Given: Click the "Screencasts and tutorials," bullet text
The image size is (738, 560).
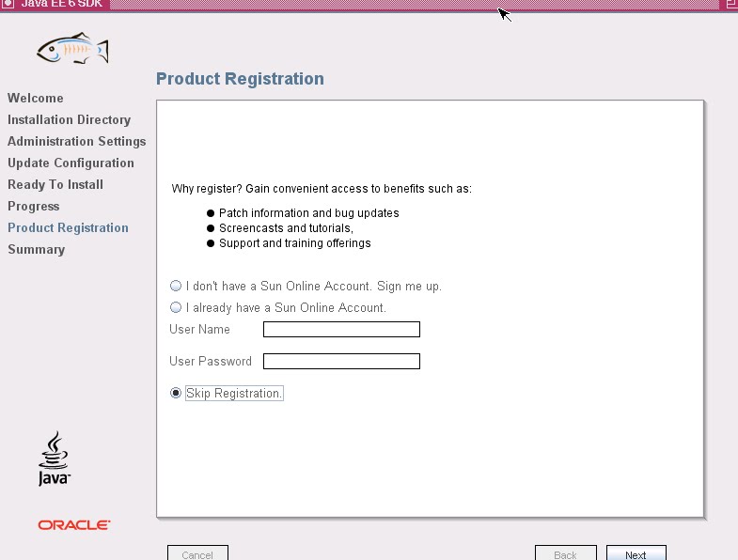Looking at the screenshot, I should tap(286, 228).
